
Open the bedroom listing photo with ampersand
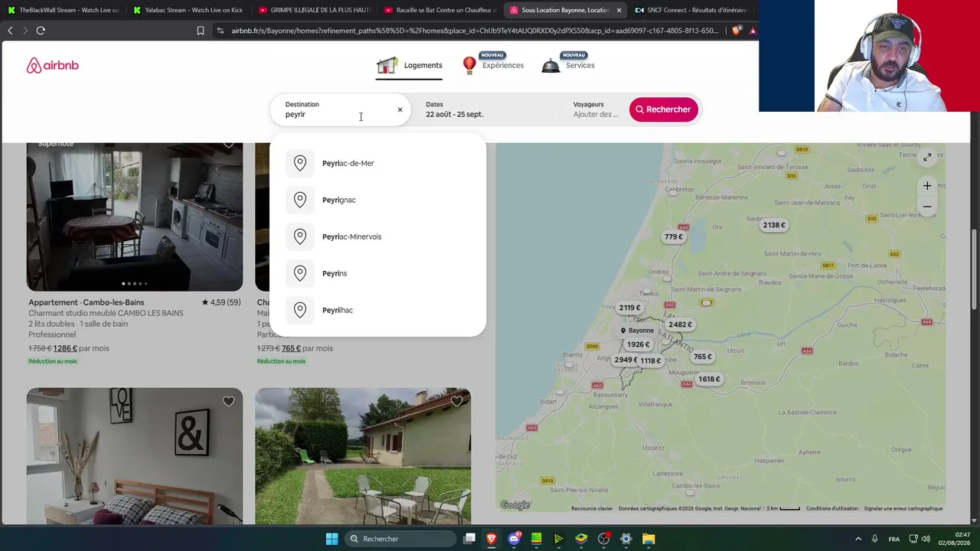point(135,456)
